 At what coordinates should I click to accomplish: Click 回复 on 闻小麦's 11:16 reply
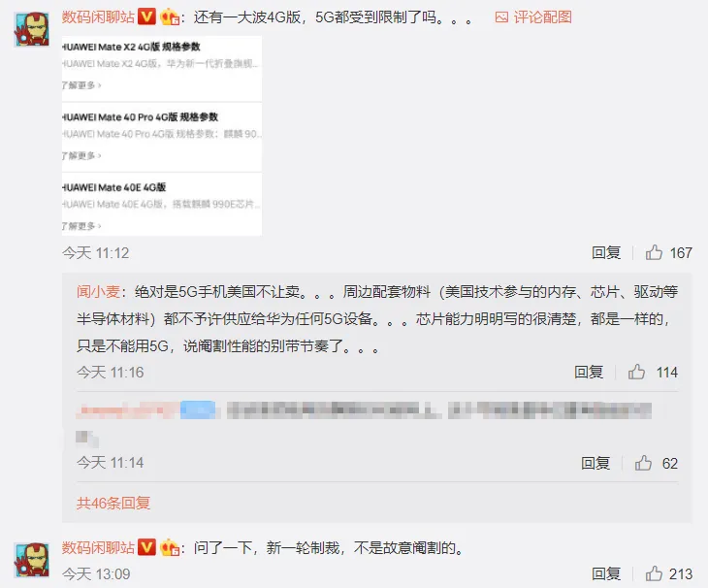(589, 373)
